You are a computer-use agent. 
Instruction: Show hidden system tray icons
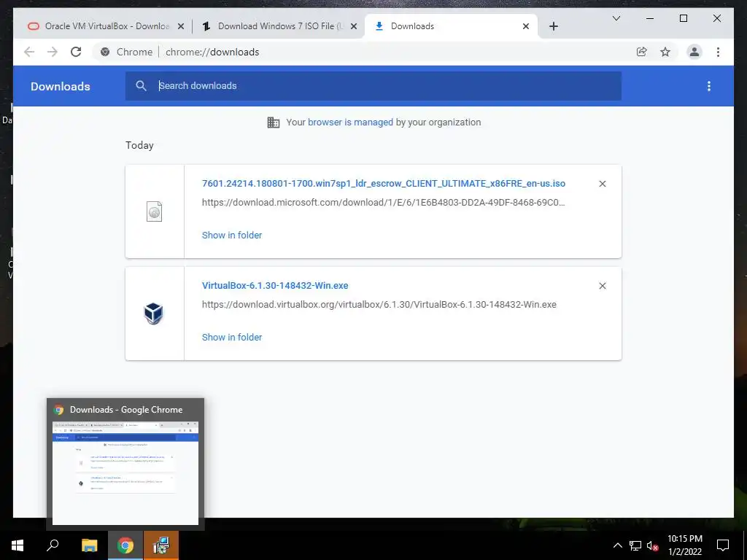coord(617,545)
